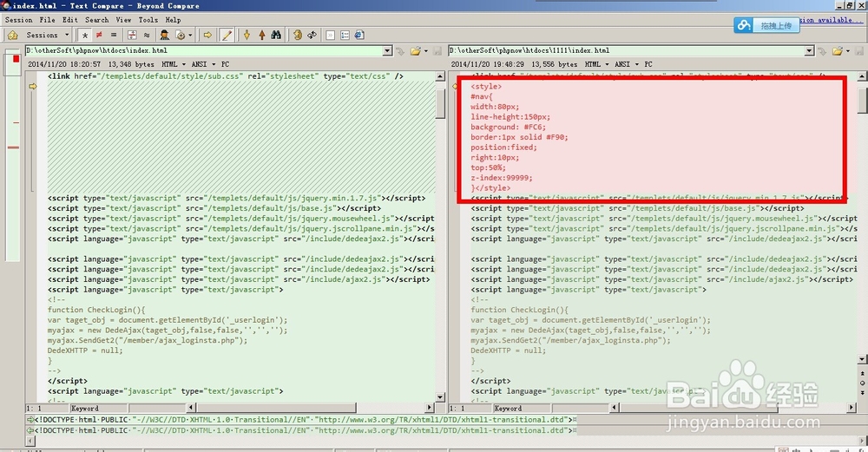Open right pane ANSI encoding dropdown
Image resolution: width=868 pixels, height=452 pixels.
click(x=626, y=64)
